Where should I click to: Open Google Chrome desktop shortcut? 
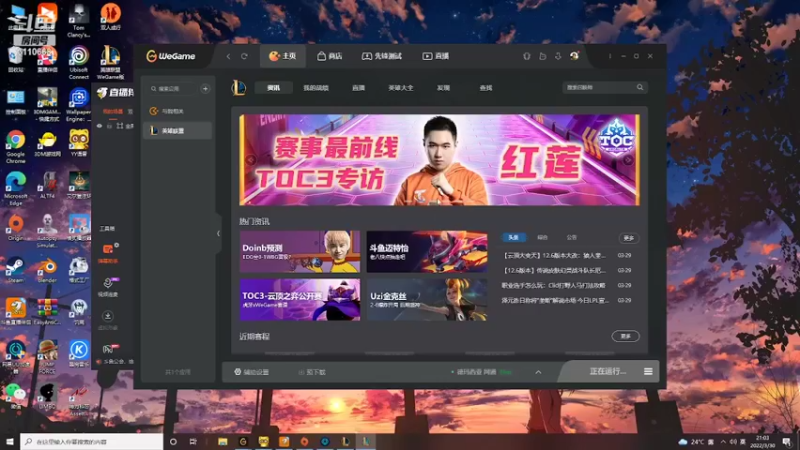15,147
